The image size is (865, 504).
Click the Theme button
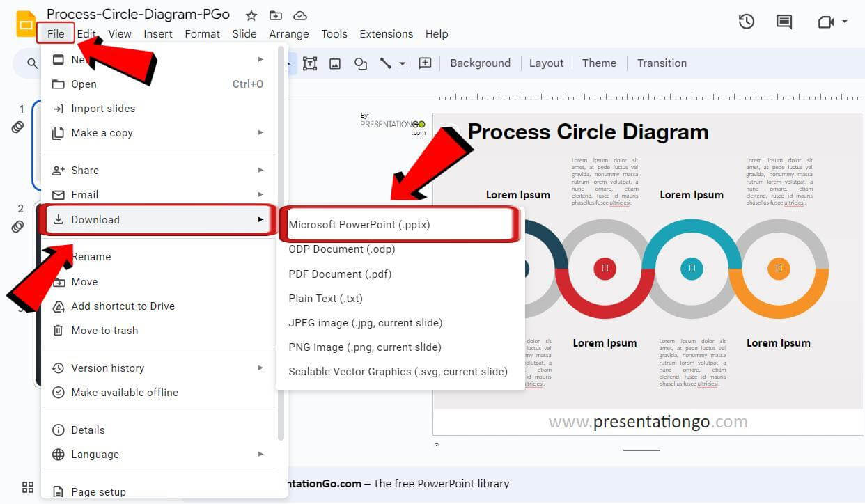click(x=599, y=63)
